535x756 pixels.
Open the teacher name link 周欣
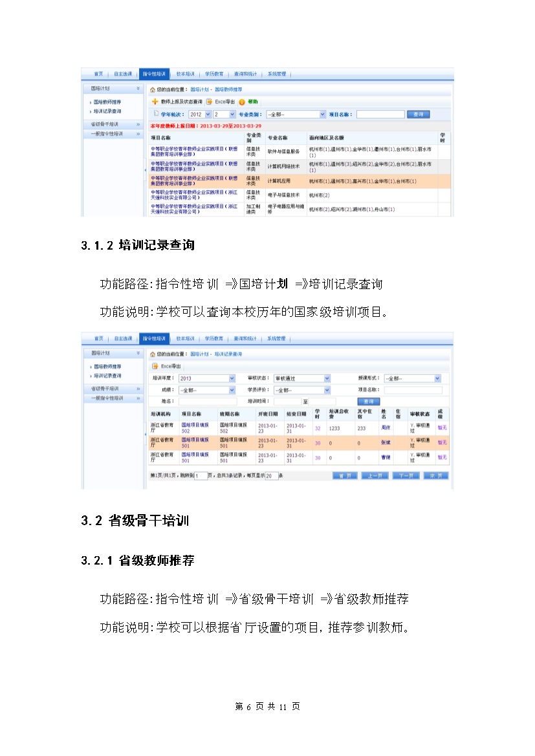pyautogui.click(x=386, y=428)
